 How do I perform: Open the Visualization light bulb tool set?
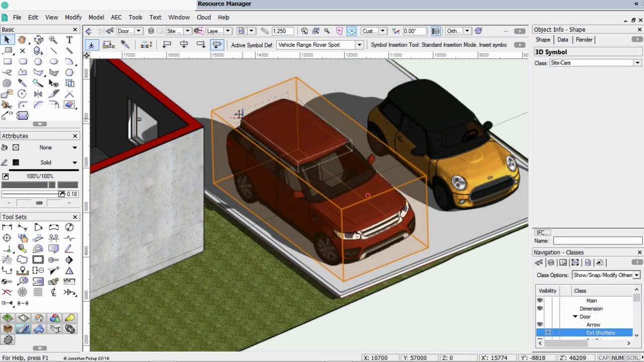pos(70,318)
